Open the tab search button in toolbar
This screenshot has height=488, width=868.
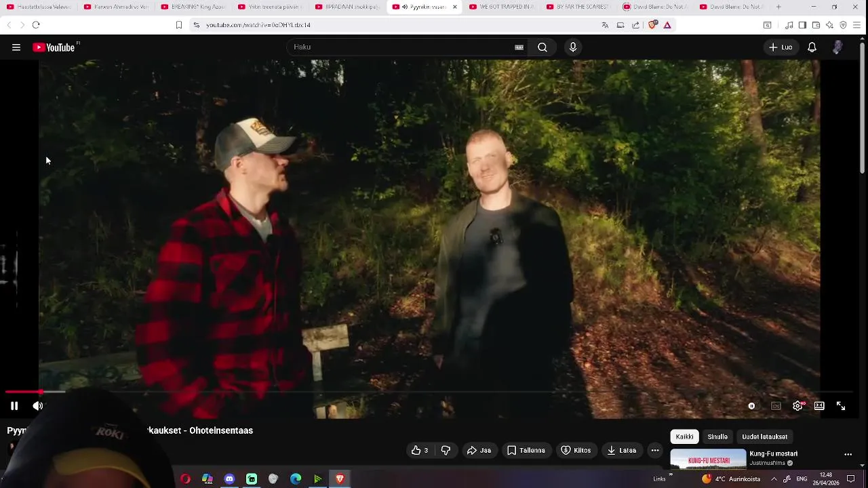768,25
